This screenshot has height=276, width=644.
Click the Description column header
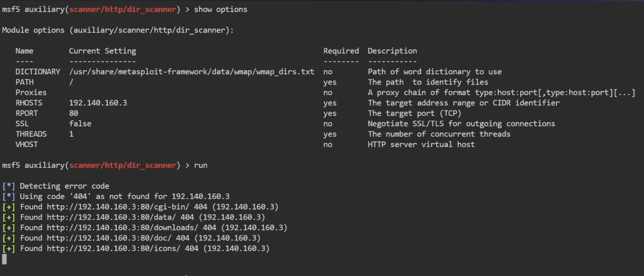(392, 51)
